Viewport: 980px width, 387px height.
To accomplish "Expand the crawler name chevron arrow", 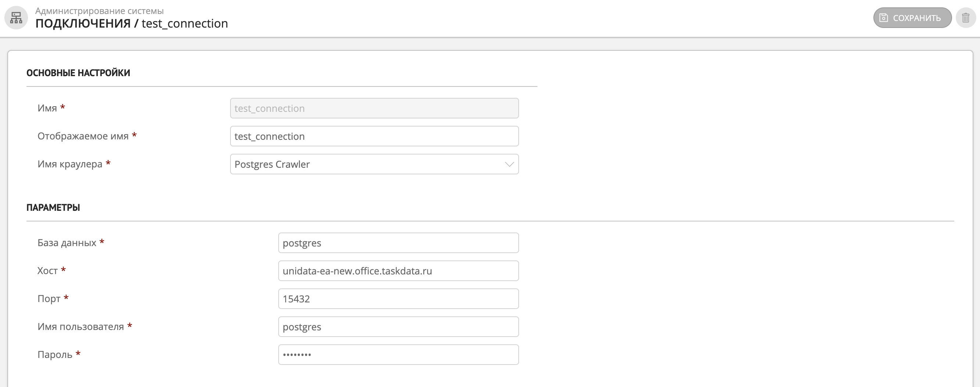I will pos(509,164).
